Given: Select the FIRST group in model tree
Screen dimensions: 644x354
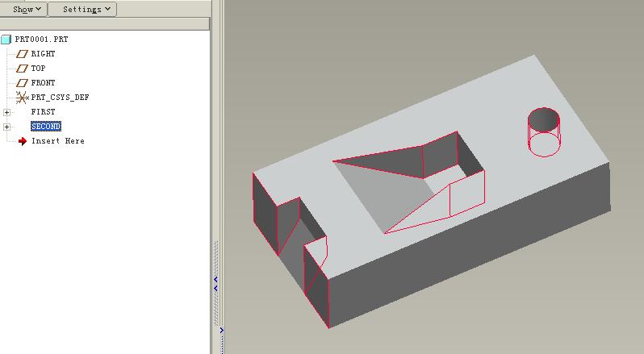Looking at the screenshot, I should point(43,112).
